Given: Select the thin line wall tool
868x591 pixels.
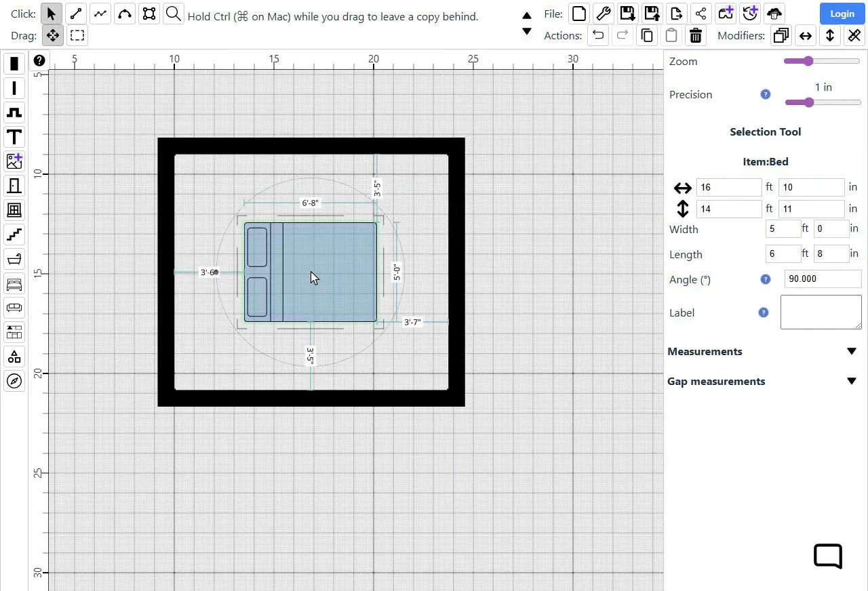Looking at the screenshot, I should (x=14, y=88).
